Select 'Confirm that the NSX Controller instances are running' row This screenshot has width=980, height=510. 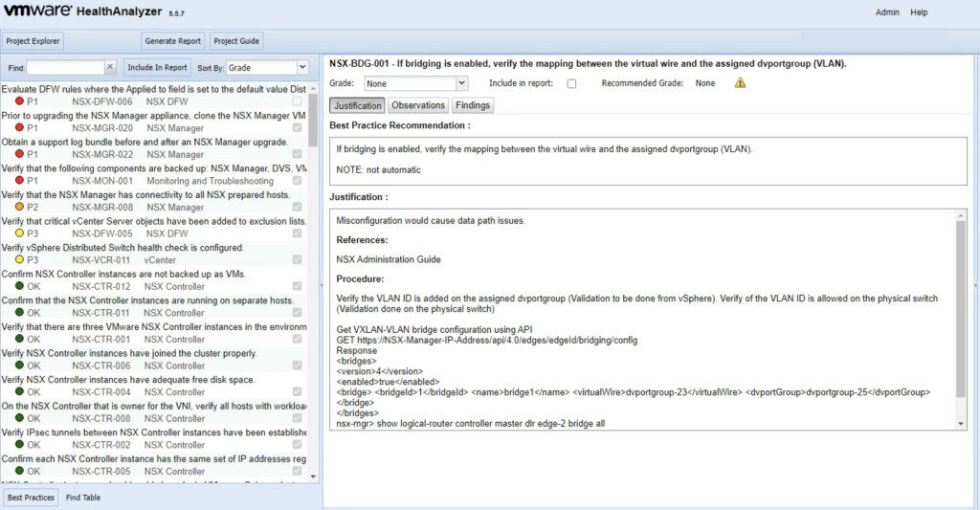click(154, 306)
